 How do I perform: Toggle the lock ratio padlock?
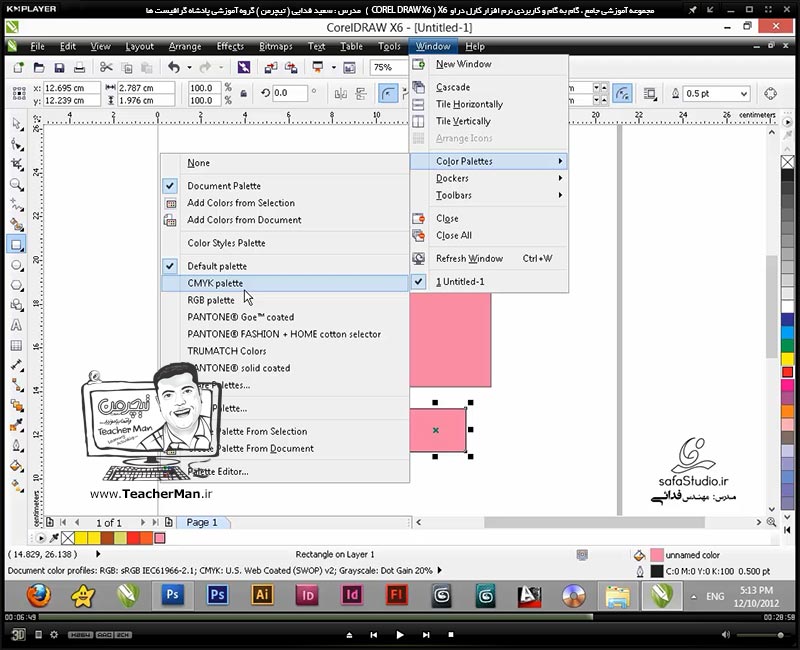(244, 94)
